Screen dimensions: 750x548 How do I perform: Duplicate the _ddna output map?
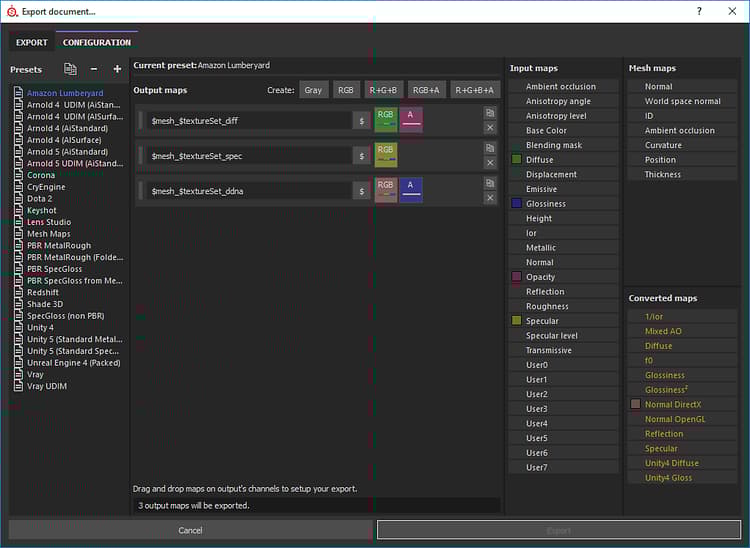[x=490, y=183]
